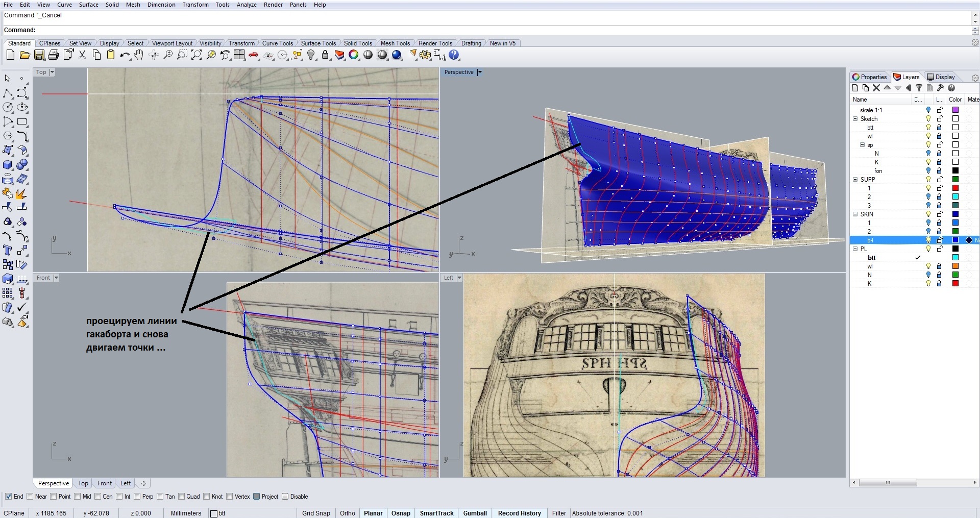Toggle the Gumball status bar button

click(475, 513)
